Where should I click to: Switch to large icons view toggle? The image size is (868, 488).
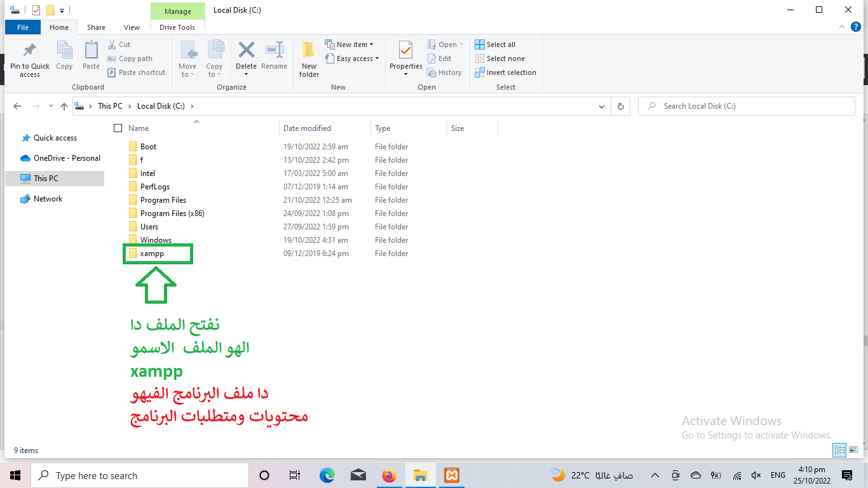click(x=853, y=451)
